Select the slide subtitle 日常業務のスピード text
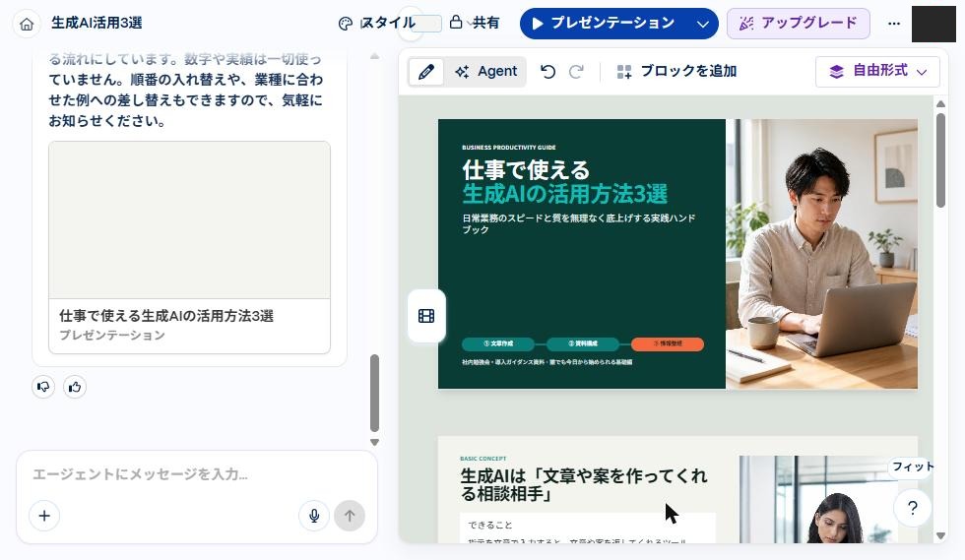 click(579, 223)
